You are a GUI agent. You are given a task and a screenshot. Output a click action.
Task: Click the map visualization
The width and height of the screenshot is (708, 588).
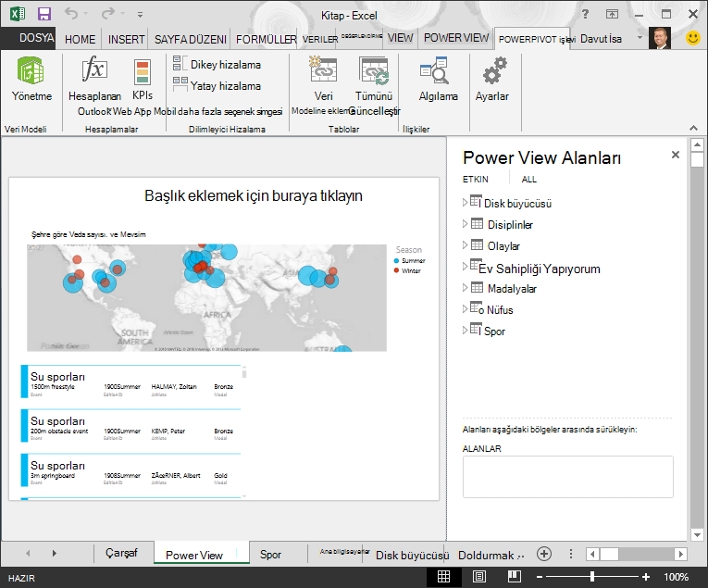tap(206, 298)
